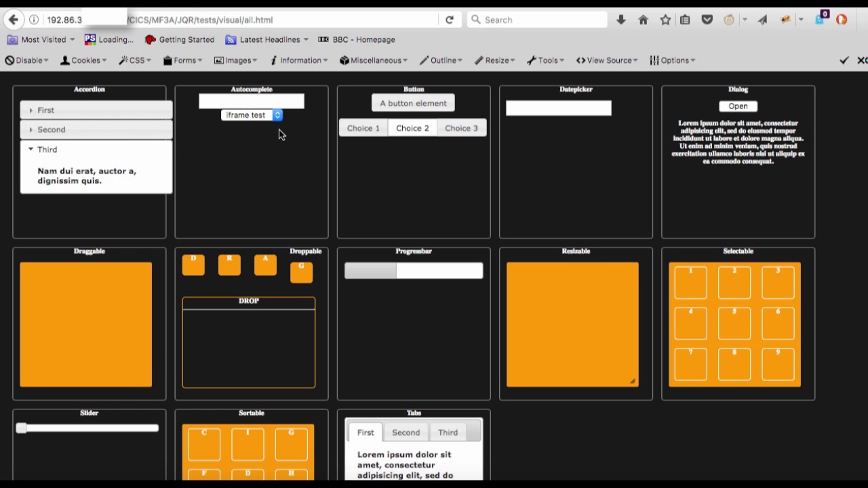Screen dimensions: 868x488
Task: Open the Outline dropdown menu
Action: pos(441,60)
